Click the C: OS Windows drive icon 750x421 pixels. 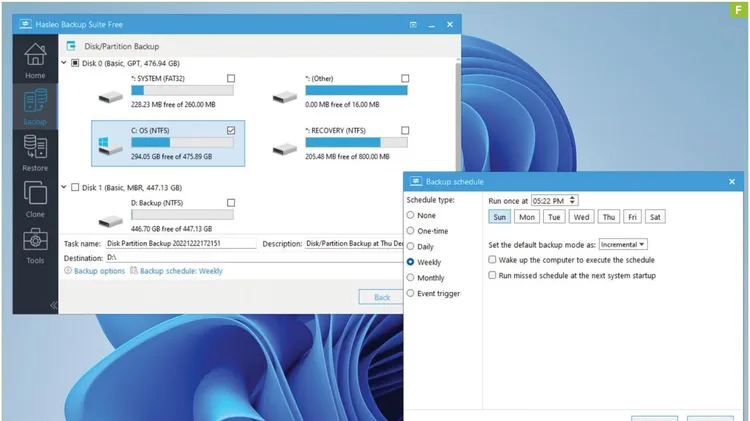(x=110, y=145)
